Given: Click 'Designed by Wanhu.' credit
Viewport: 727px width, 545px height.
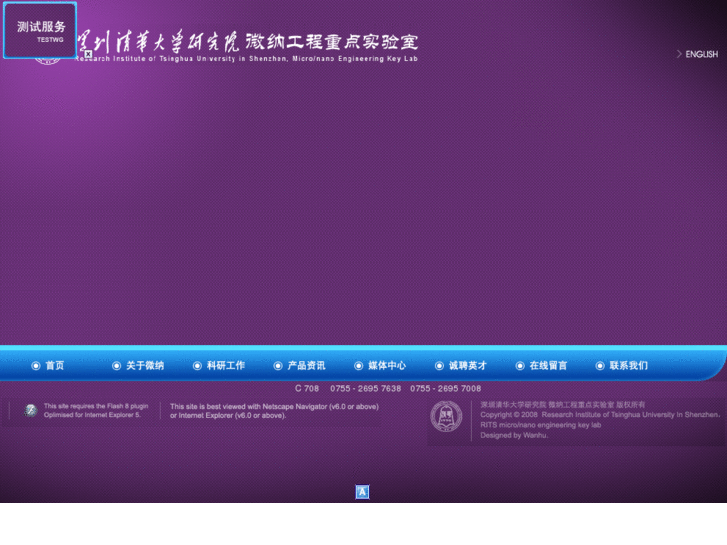Looking at the screenshot, I should click(x=514, y=435).
